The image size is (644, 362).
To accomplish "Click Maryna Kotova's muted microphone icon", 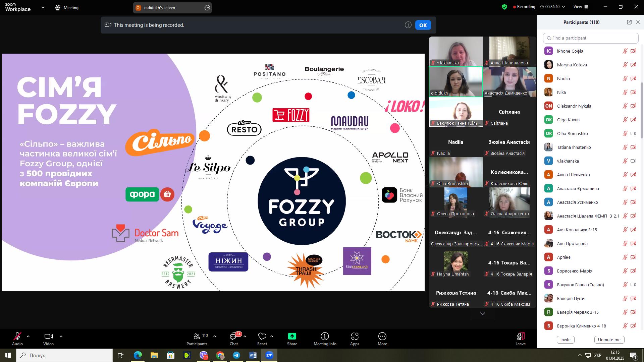I will point(625,65).
